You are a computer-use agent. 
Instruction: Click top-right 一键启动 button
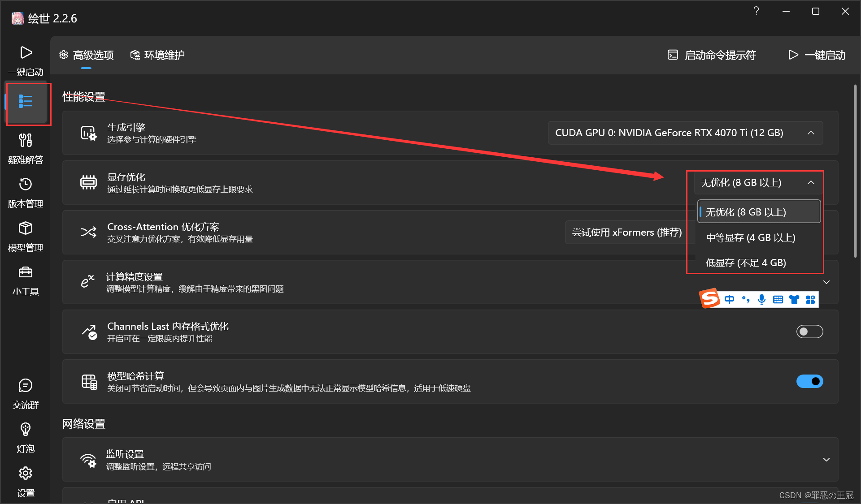click(x=817, y=55)
